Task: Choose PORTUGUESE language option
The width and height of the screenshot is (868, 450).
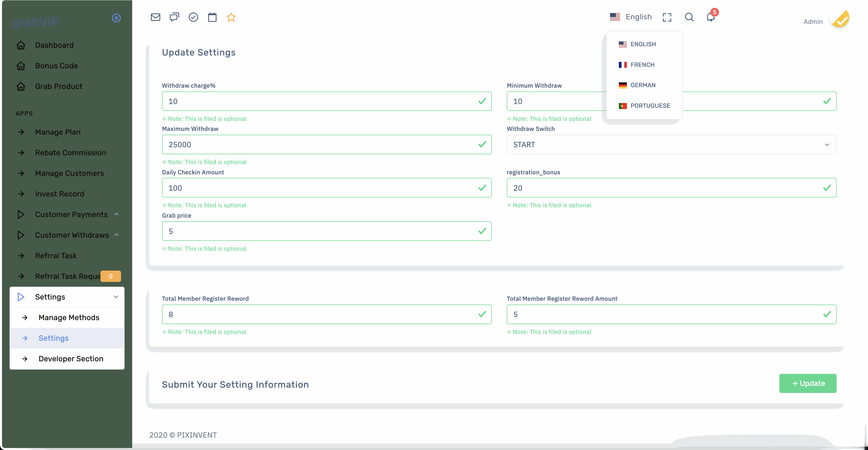Action: click(650, 106)
